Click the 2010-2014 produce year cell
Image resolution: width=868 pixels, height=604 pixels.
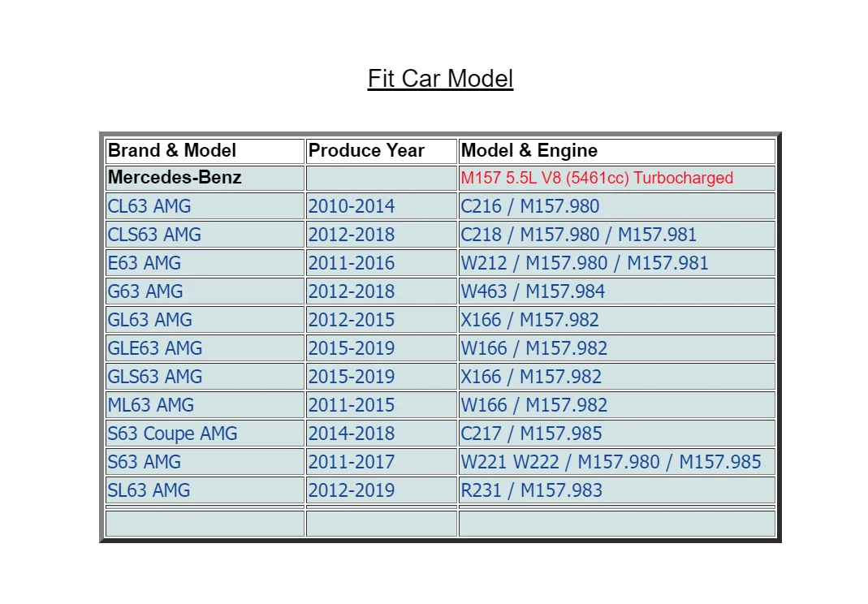382,206
